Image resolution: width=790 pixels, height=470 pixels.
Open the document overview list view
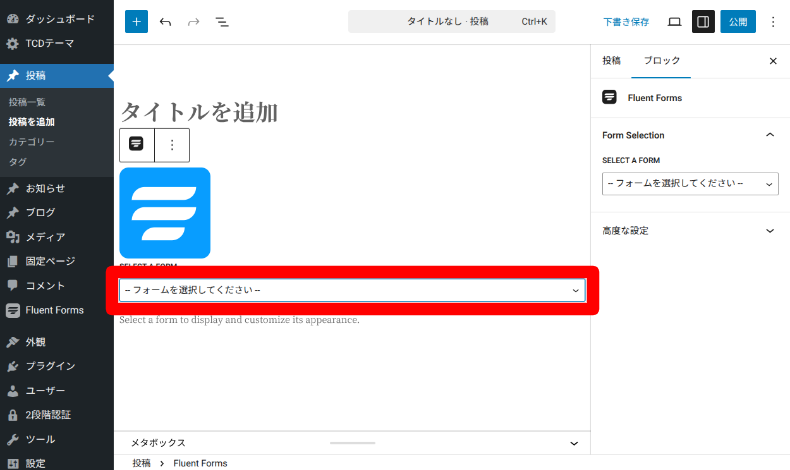222,22
